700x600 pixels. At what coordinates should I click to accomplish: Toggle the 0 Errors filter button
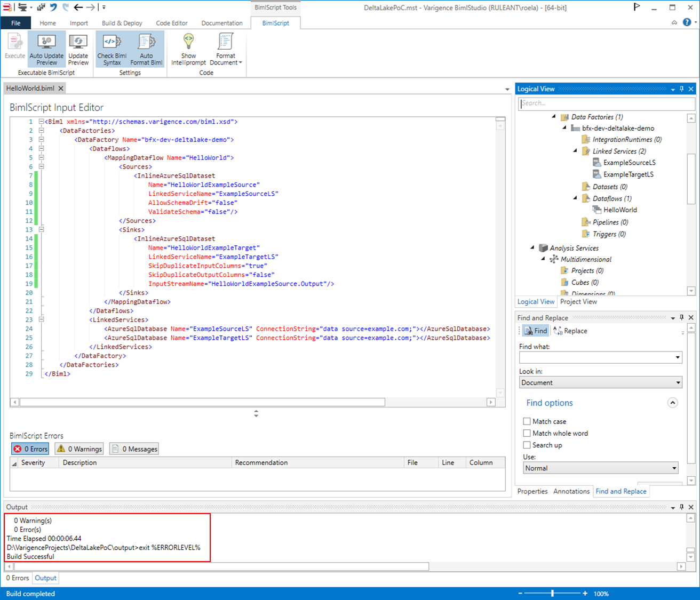(30, 449)
